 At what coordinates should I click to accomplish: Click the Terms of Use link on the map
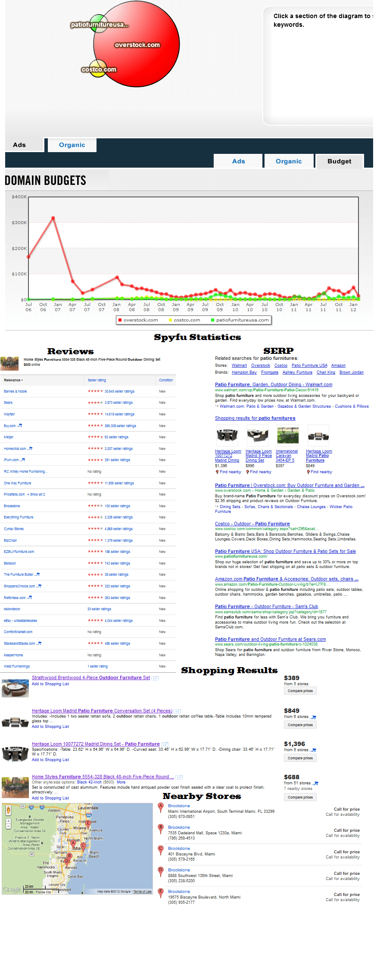pos(142,892)
